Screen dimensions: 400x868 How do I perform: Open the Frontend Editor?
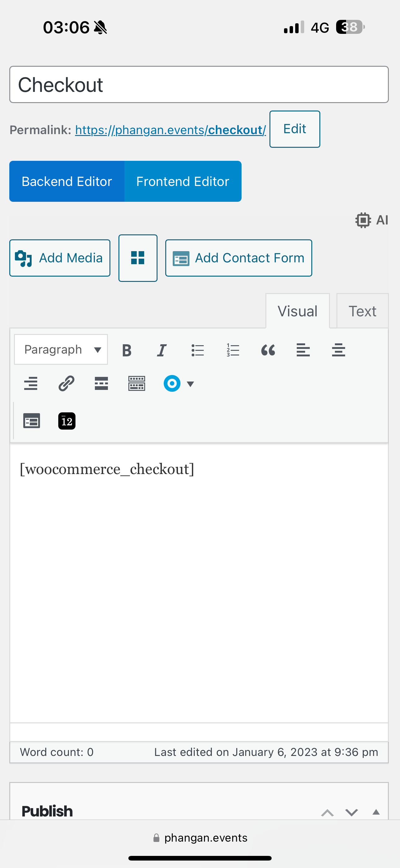(183, 181)
